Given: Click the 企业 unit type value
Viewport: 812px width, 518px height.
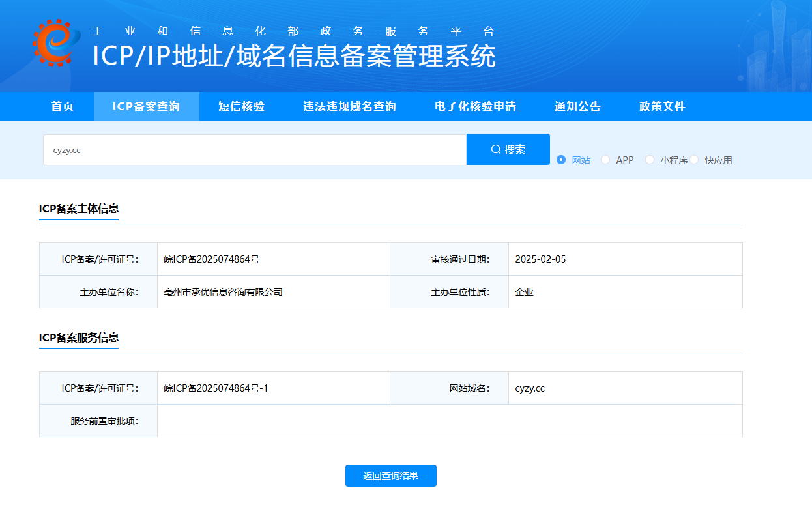Looking at the screenshot, I should pyautogui.click(x=524, y=292).
